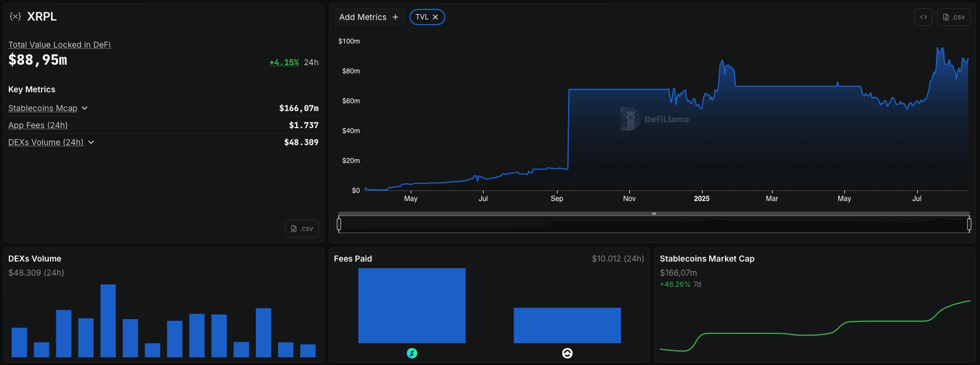The height and width of the screenshot is (365, 980).
Task: Click the XRPL chain logo icon
Action: pyautogui.click(x=15, y=16)
